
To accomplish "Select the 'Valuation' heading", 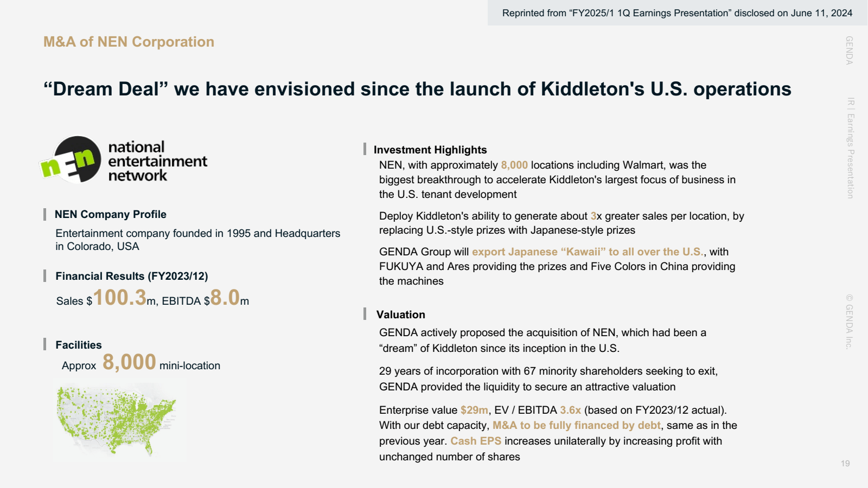I will coord(401,314).
